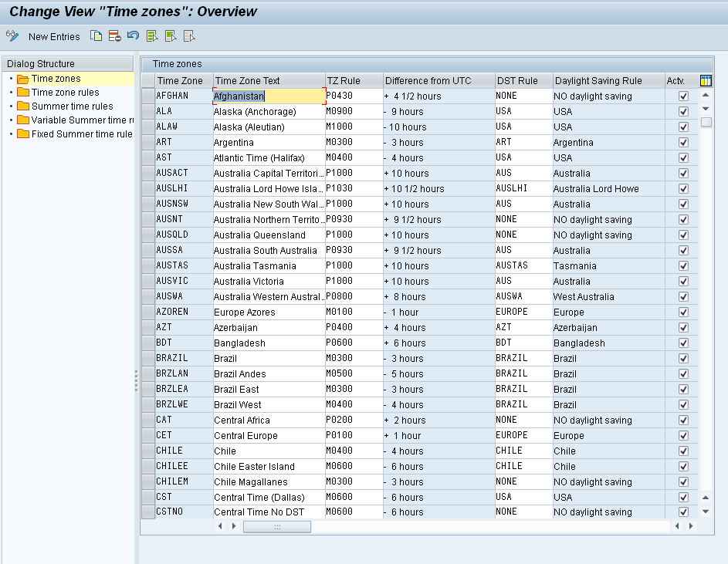
Task: Toggle display/change mode with the glasses-pencil icon
Action: point(12,36)
